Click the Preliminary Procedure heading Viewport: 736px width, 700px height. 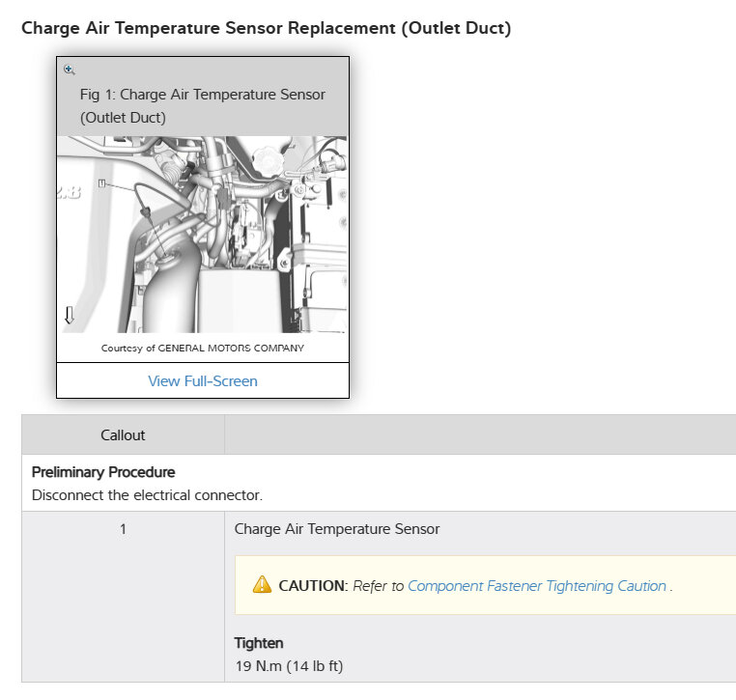[103, 472]
